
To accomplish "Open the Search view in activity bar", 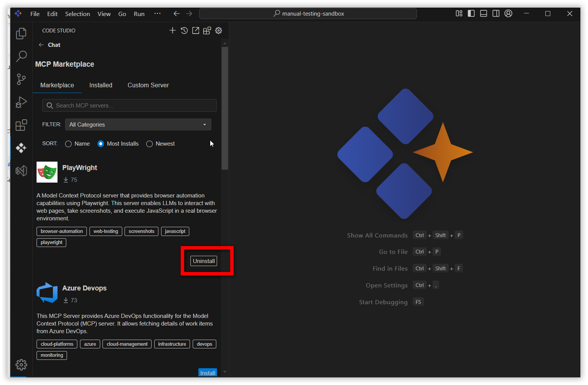I will click(x=21, y=56).
